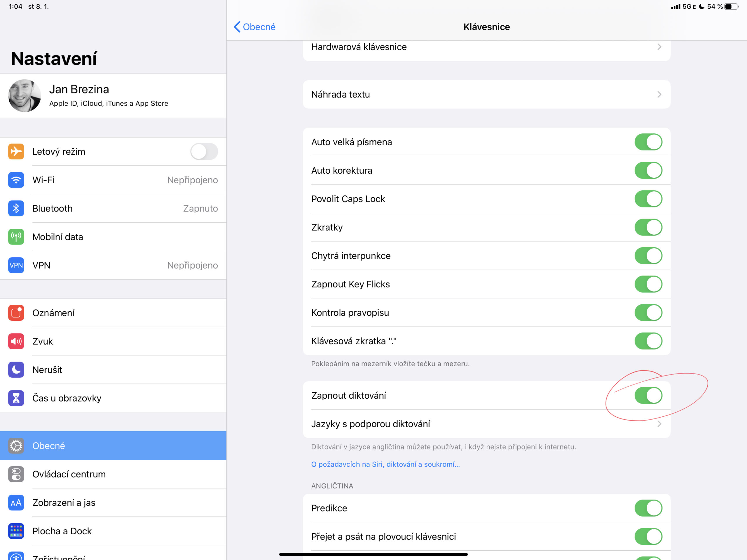747x560 pixels.
Task: Open Siri, diktování a soukromí link
Action: click(385, 464)
